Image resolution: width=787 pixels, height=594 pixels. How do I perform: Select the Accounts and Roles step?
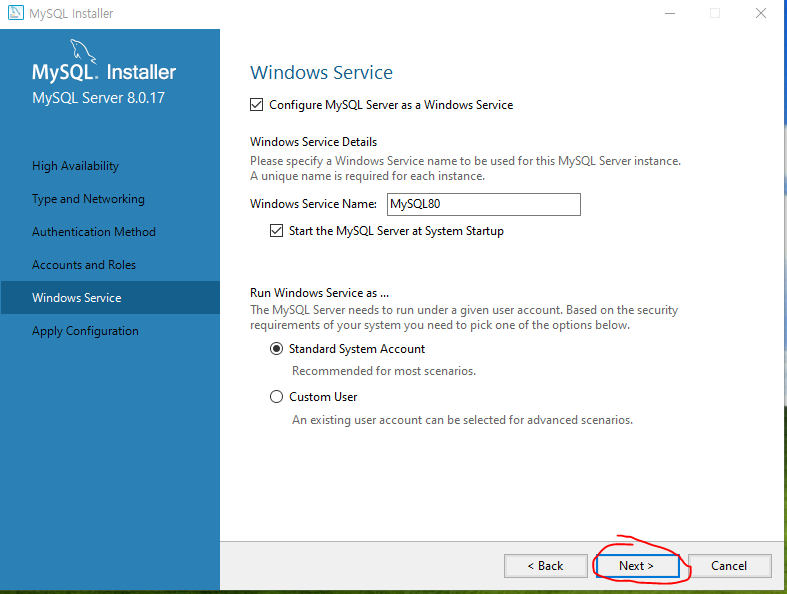(x=84, y=265)
